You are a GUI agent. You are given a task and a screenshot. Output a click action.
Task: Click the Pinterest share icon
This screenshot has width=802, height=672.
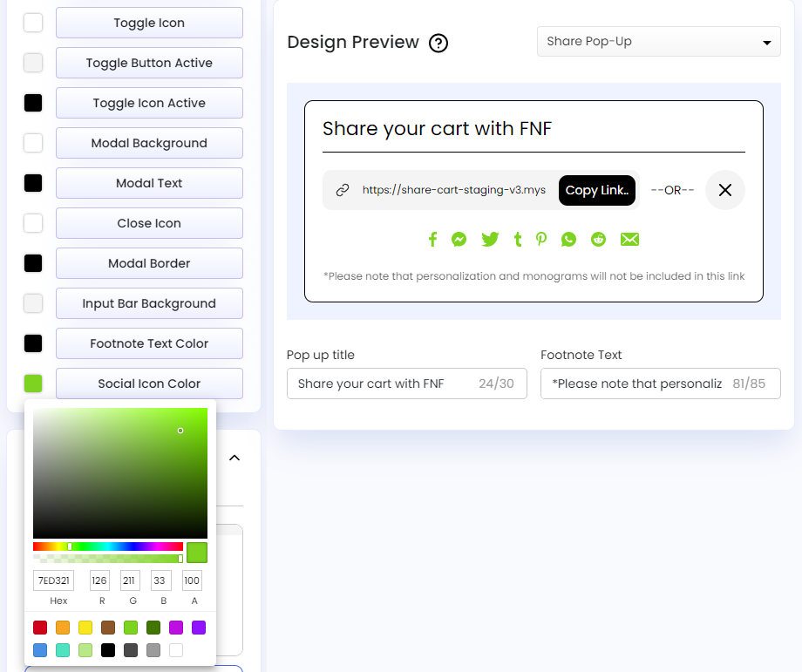[x=541, y=239]
